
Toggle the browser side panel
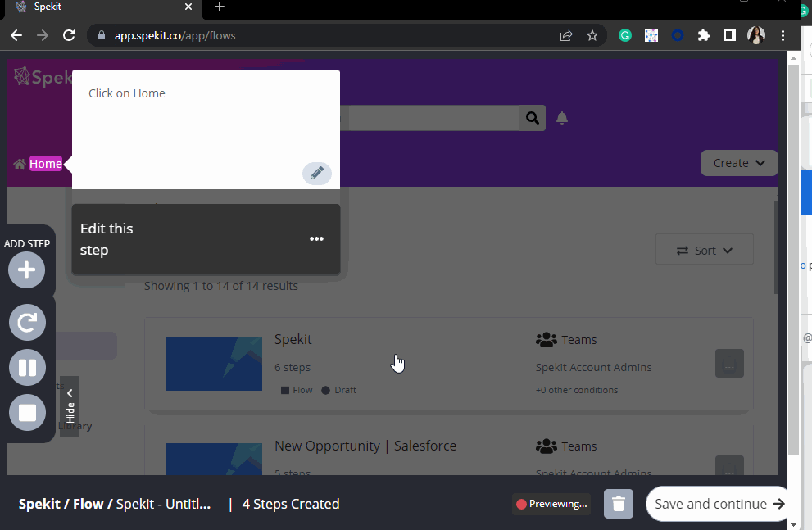(x=730, y=35)
